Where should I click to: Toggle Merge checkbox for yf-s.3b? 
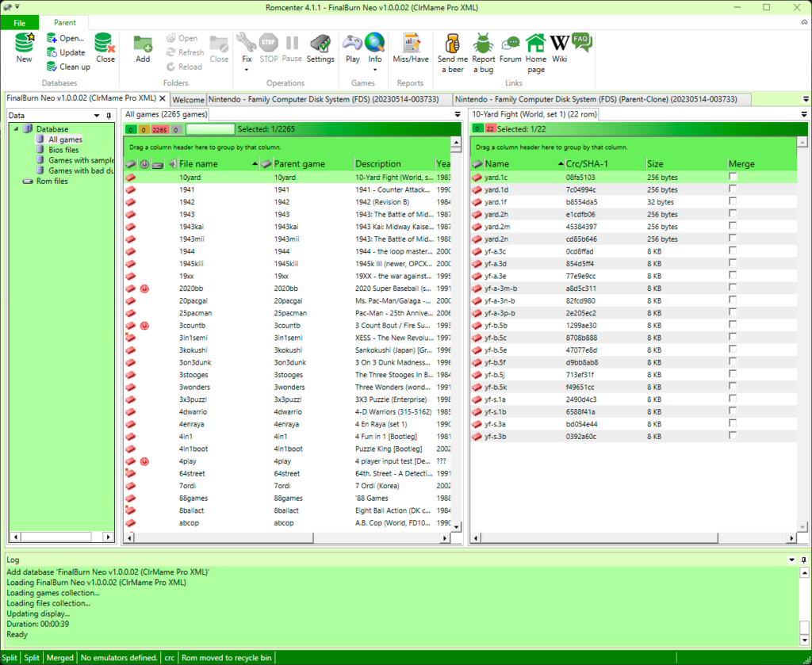pos(733,436)
